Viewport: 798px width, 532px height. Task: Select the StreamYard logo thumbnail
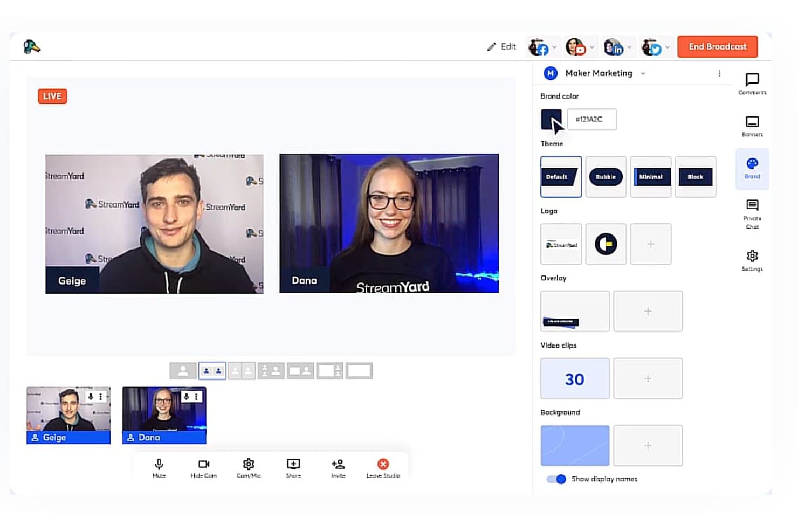click(561, 244)
